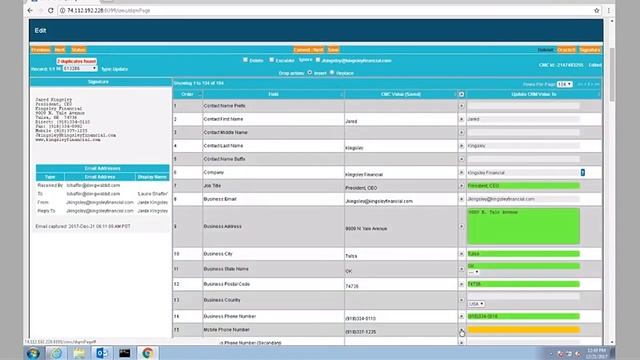Click green Job Title update field

(524, 186)
